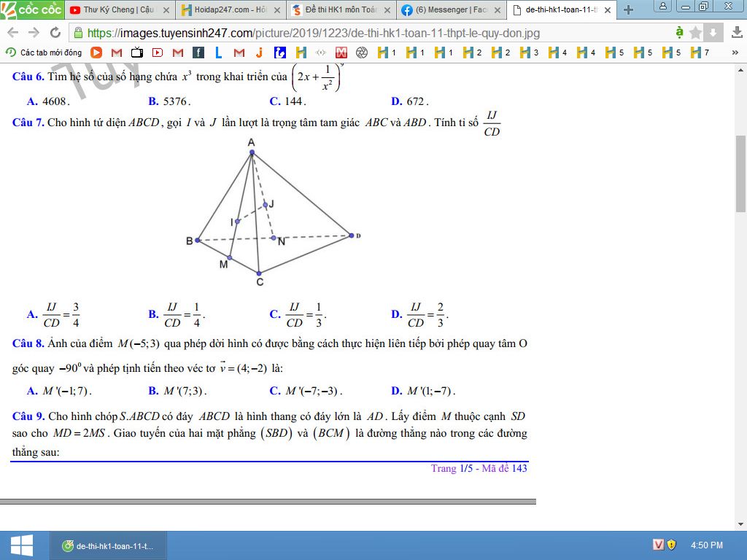Toggle the Vietnamese typing 'à' icon
747x560 pixels.
coord(679,32)
